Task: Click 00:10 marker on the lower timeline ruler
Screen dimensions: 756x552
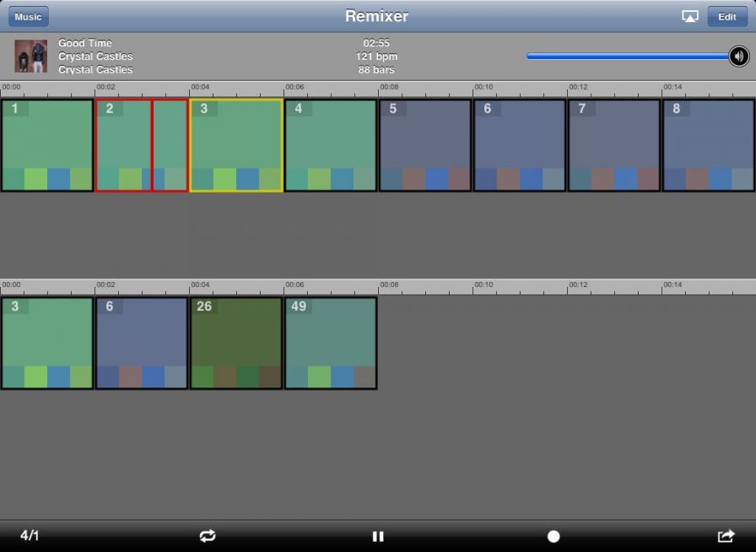Action: (483, 286)
